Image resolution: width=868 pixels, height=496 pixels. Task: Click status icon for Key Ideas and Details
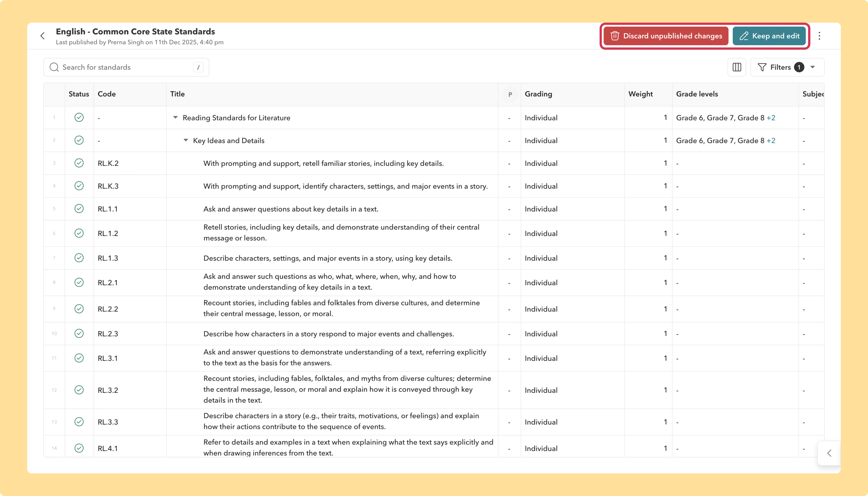tap(79, 140)
